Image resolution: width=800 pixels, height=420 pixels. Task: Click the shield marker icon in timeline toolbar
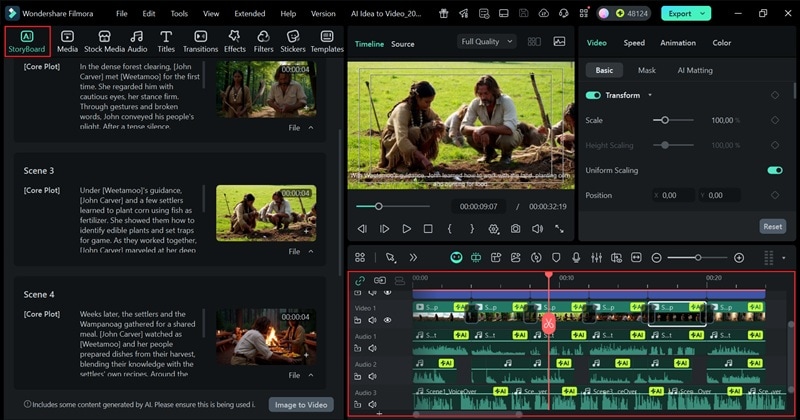(x=556, y=258)
